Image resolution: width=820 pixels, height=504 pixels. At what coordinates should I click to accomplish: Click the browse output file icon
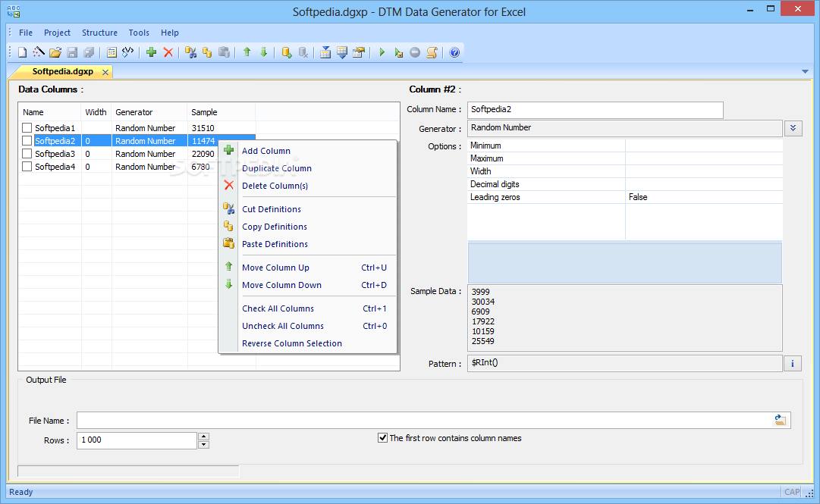[780, 420]
